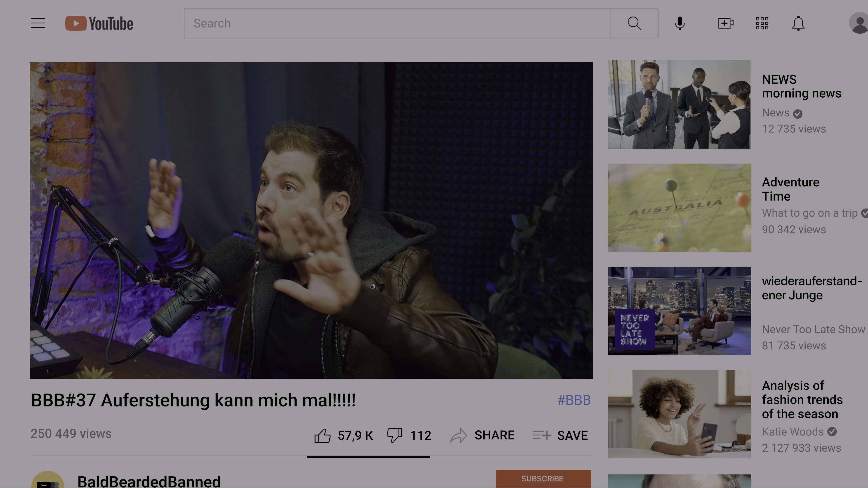The height and width of the screenshot is (488, 868).
Task: Open the hamburger guide menu
Action: click(x=38, y=23)
